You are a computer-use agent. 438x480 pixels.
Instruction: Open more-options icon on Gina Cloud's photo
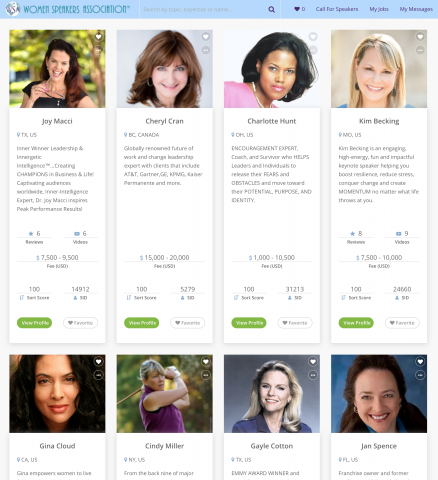point(98,375)
